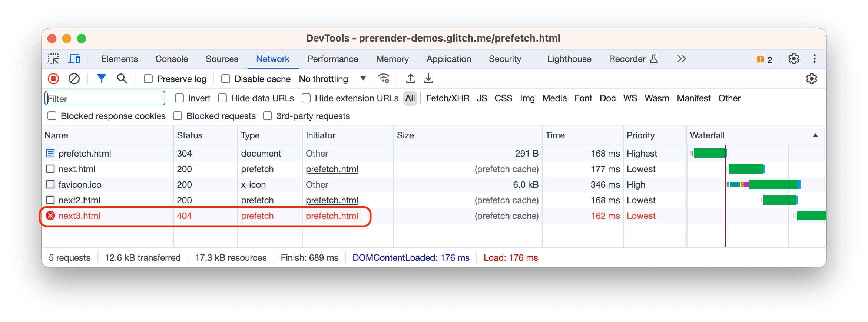Open the Network panel settings gear
This screenshot has width=868, height=322.
(811, 79)
